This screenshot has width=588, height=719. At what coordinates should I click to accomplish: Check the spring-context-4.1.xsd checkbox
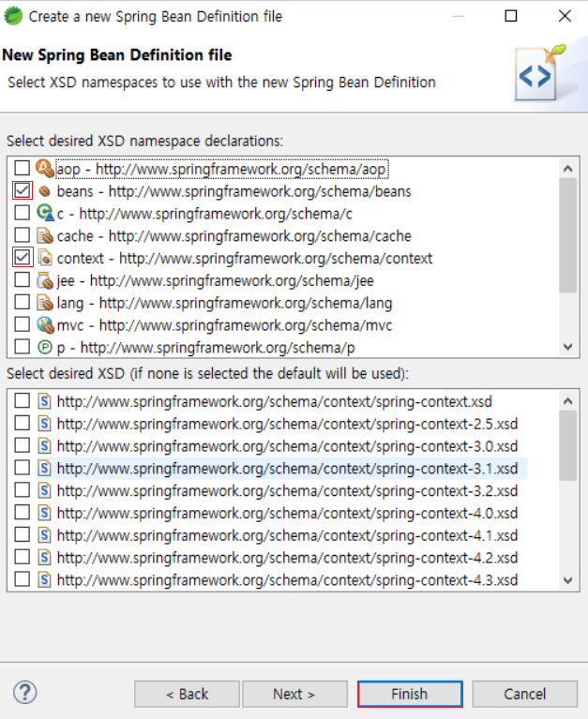(22, 534)
